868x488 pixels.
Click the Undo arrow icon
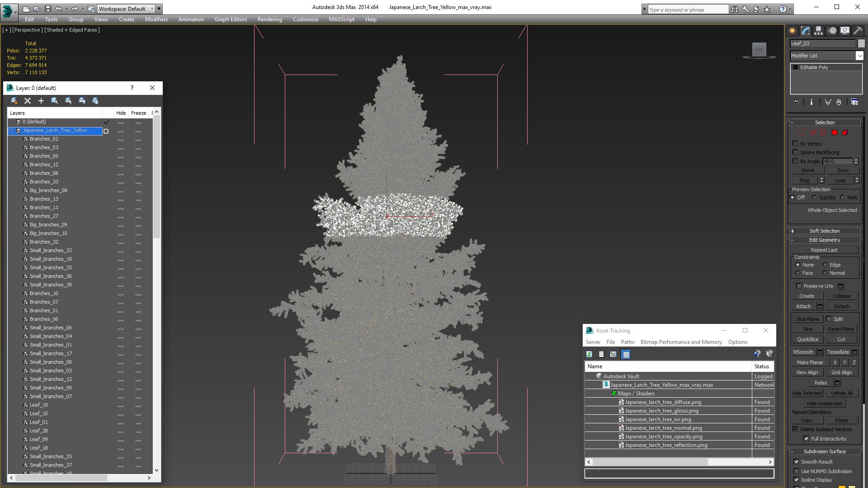59,9
